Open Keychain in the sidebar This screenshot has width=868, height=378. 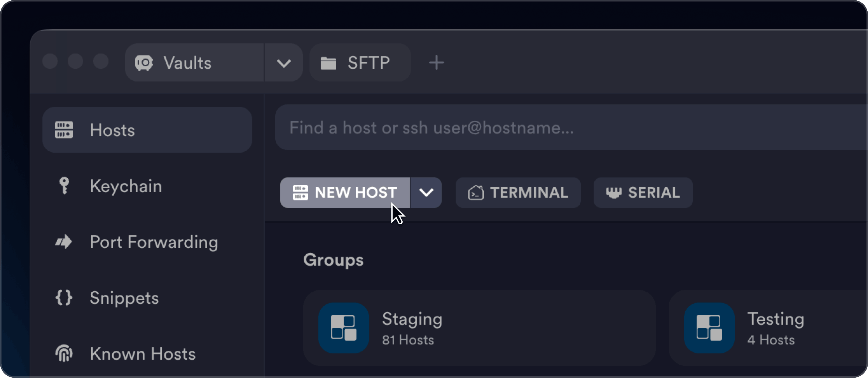[147, 186]
